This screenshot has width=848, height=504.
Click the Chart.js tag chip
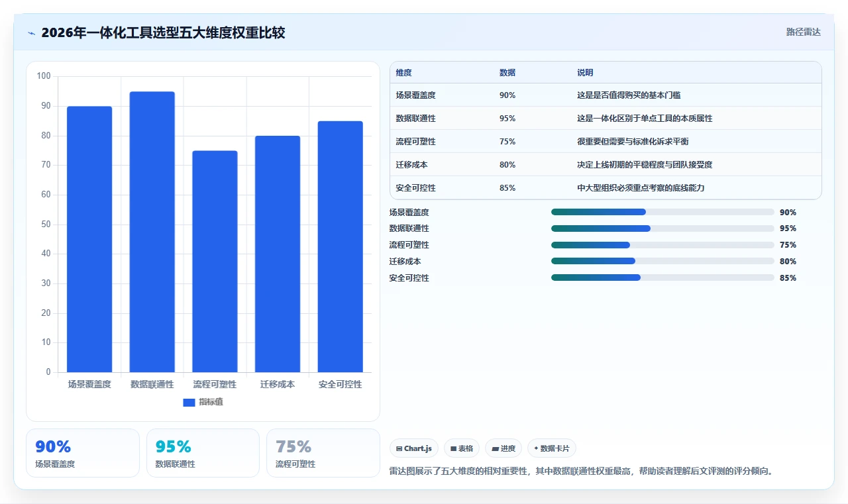414,448
